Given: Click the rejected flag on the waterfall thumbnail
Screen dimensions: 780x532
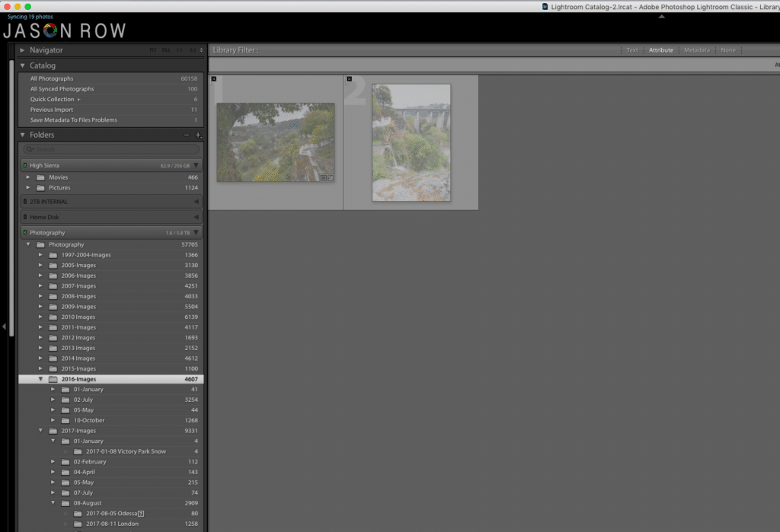Looking at the screenshot, I should 349,79.
